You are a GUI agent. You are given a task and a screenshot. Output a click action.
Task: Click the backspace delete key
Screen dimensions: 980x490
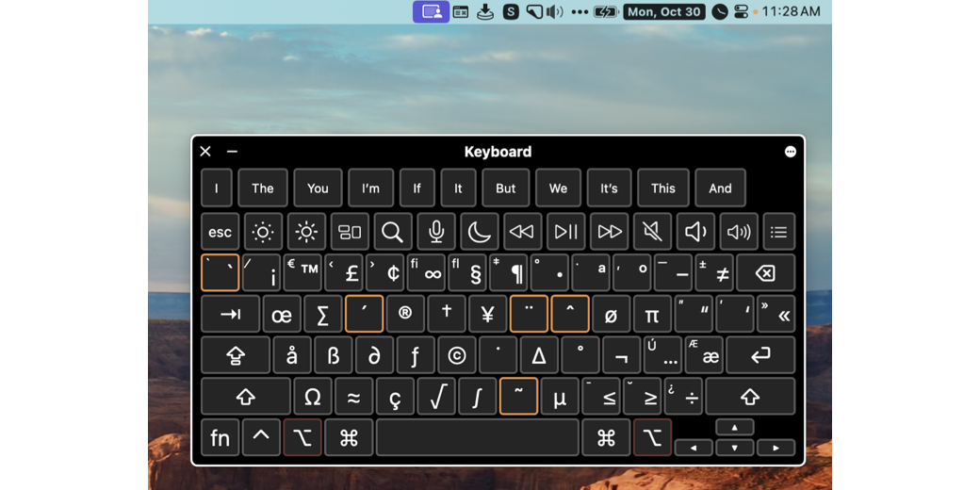tap(765, 273)
